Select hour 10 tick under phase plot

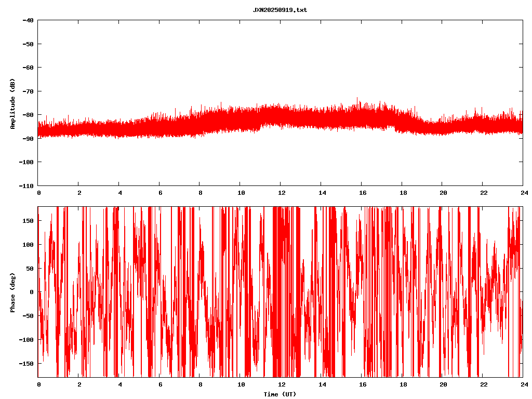click(x=240, y=384)
